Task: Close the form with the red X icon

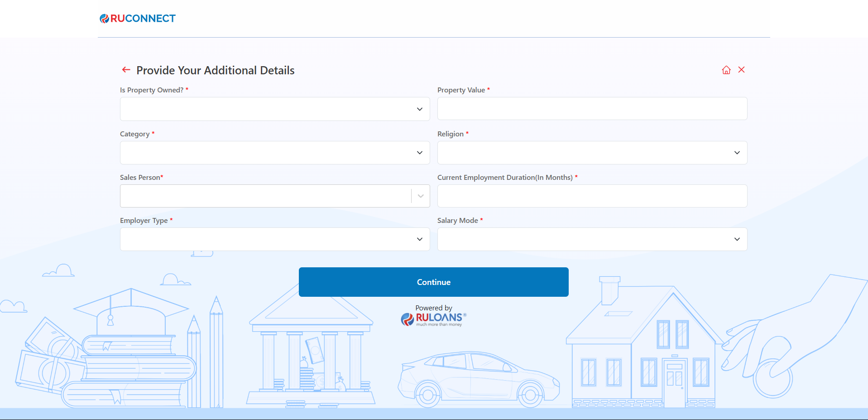Action: [x=741, y=70]
